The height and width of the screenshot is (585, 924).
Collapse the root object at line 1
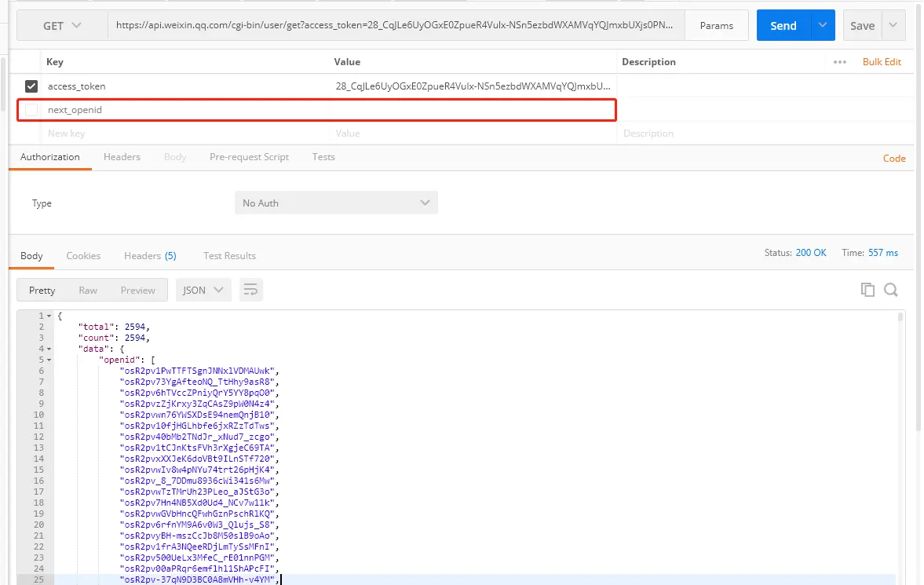pyautogui.click(x=49, y=316)
